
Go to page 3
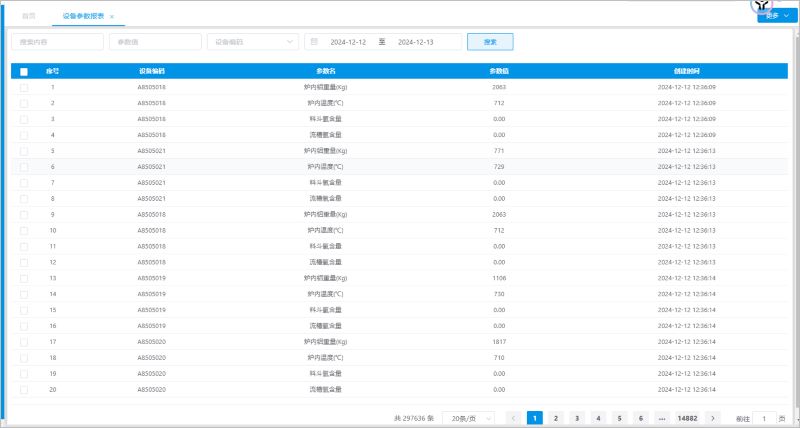(577, 418)
